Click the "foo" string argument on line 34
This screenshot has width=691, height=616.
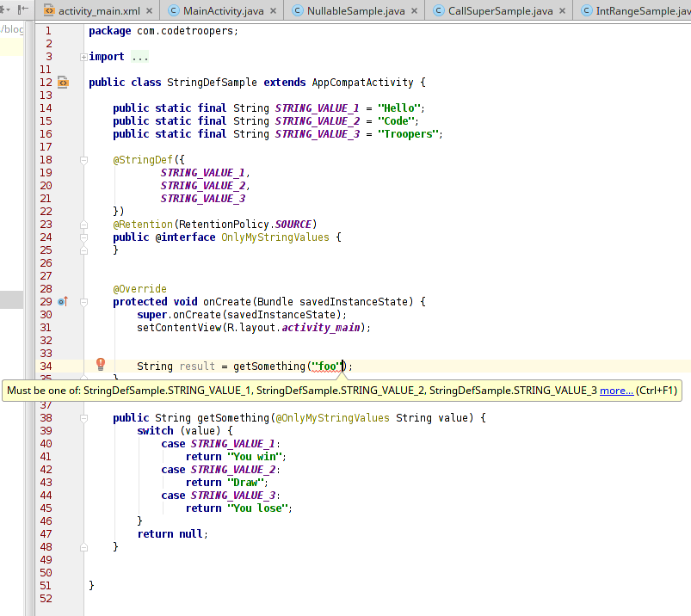(x=325, y=367)
